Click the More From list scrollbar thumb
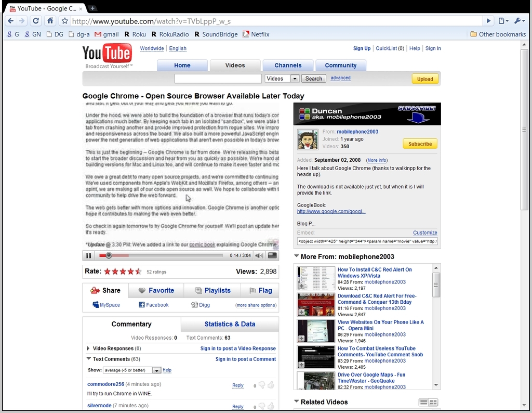Viewport: 532px width, 413px height. tap(436, 285)
